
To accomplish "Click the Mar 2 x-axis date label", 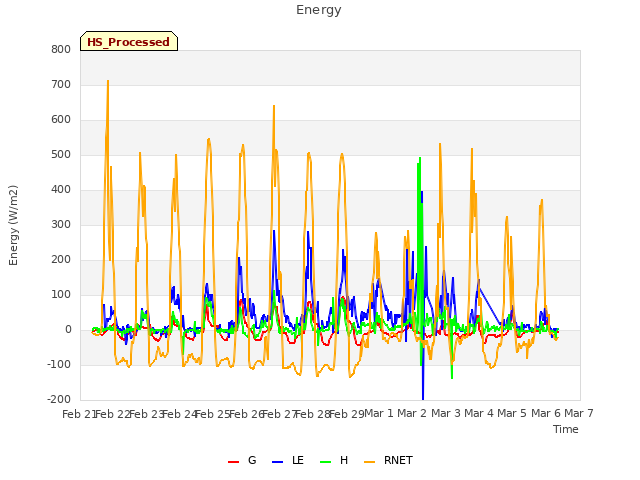I will [412, 413].
